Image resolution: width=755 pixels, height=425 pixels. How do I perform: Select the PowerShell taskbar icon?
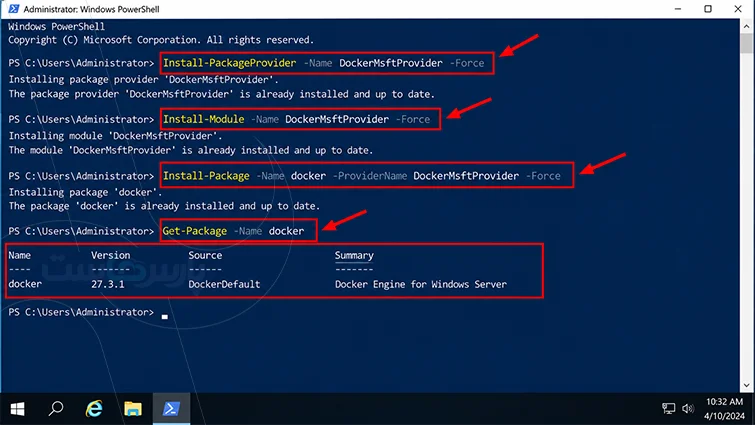171,409
